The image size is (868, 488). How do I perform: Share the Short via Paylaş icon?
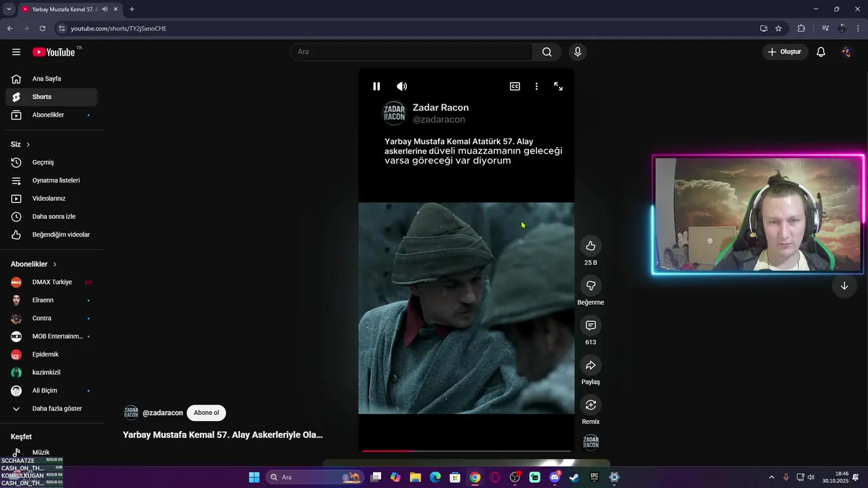(x=591, y=365)
